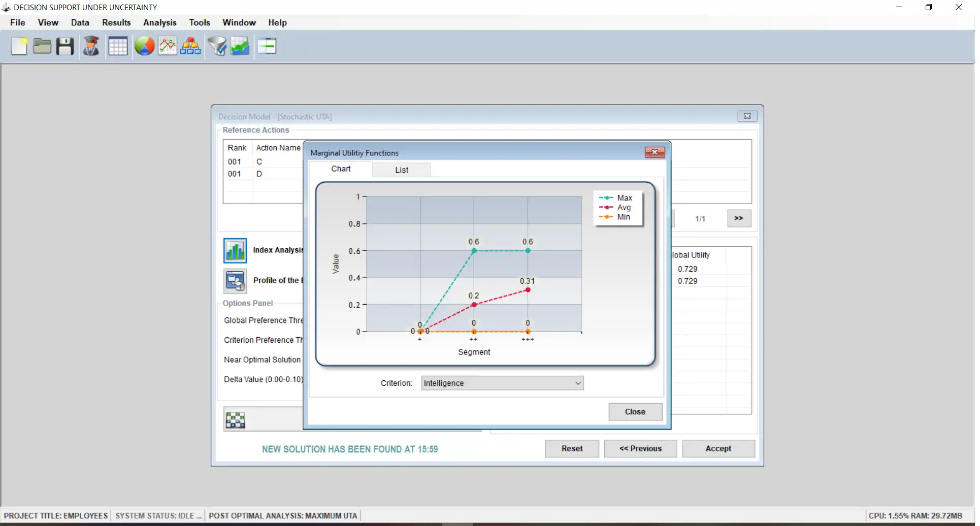Open the graduate expert wizard icon

click(91, 46)
